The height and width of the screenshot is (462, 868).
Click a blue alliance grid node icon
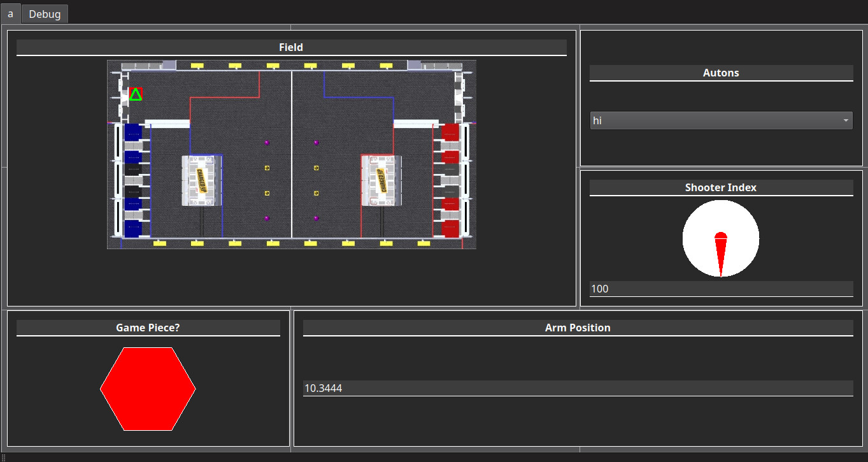132,132
